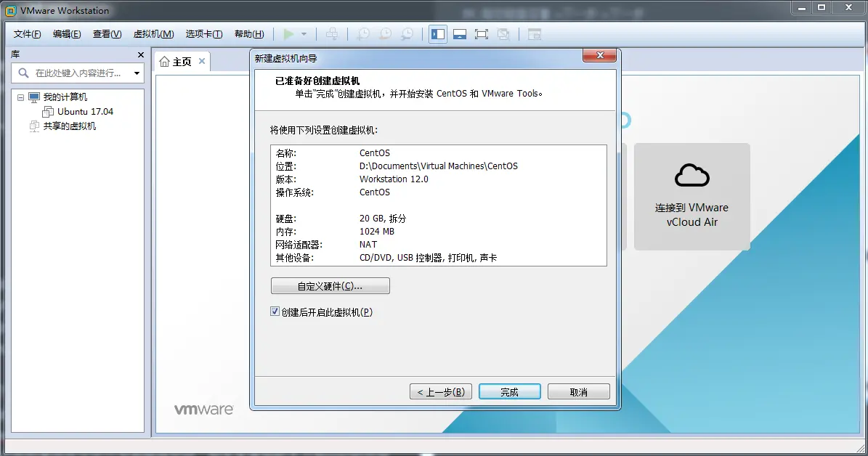Screen dimensions: 868x456
Task: Click the NAT network adapter value
Action: 368,245
